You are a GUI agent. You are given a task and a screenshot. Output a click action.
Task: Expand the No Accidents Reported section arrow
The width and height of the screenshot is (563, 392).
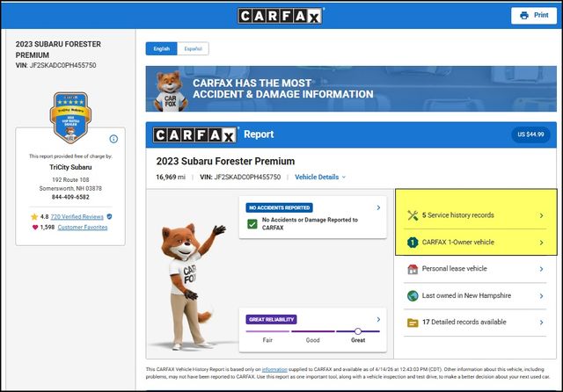(x=378, y=208)
